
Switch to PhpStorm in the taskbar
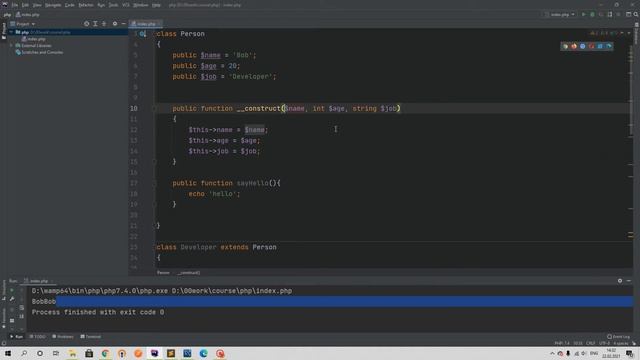pyautogui.click(x=154, y=353)
